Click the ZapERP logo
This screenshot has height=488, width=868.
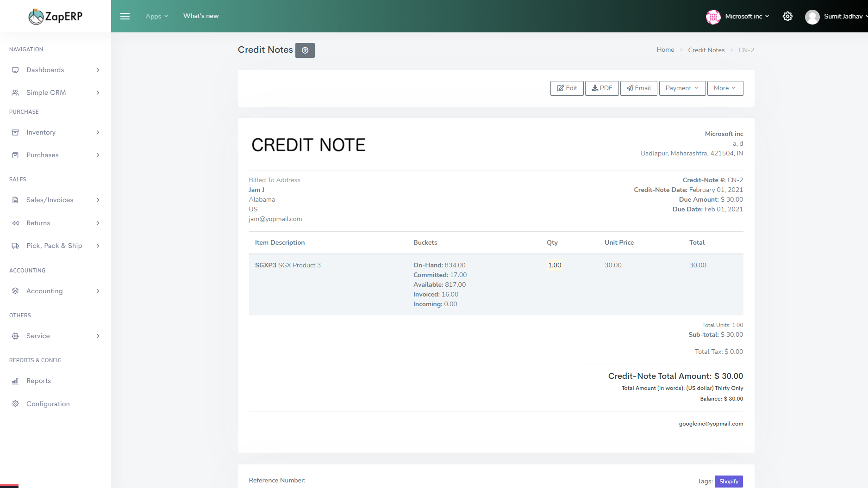tap(55, 17)
